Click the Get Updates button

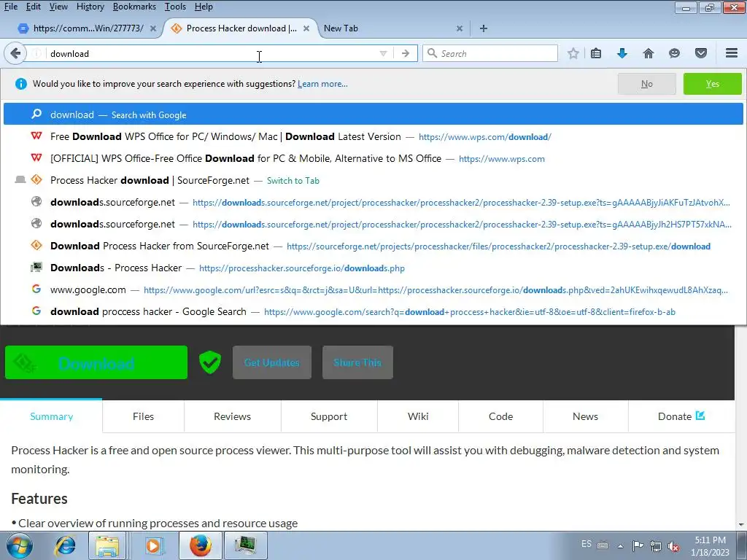tap(272, 362)
